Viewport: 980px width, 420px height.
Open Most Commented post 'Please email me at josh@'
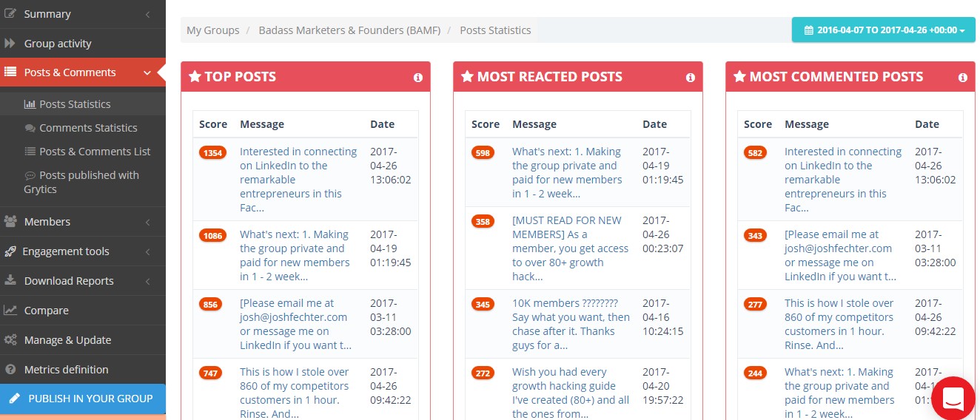pyautogui.click(x=841, y=255)
